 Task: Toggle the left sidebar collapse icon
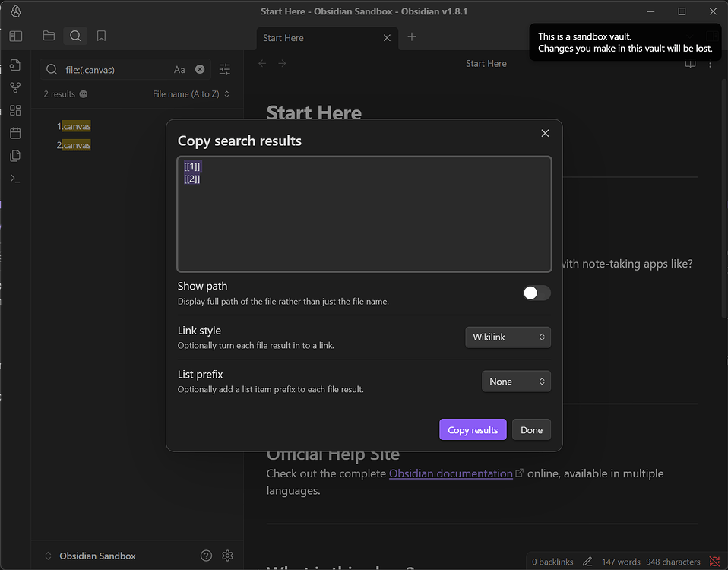click(x=16, y=36)
